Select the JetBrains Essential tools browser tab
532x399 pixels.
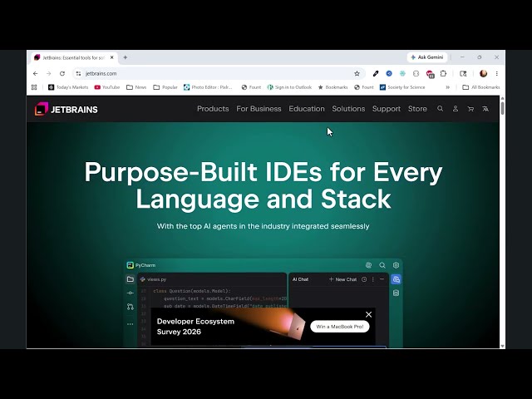[x=75, y=57]
